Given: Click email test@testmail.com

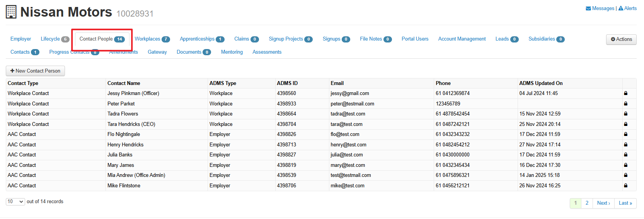Looking at the screenshot, I should tap(351, 175).
